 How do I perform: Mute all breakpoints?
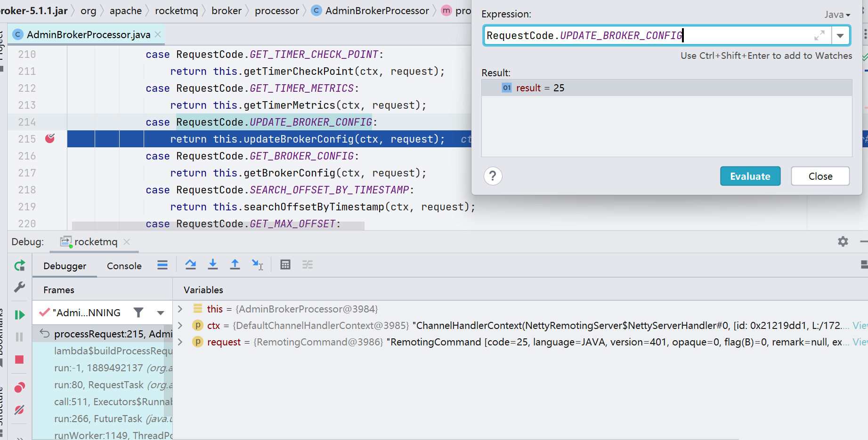click(19, 410)
